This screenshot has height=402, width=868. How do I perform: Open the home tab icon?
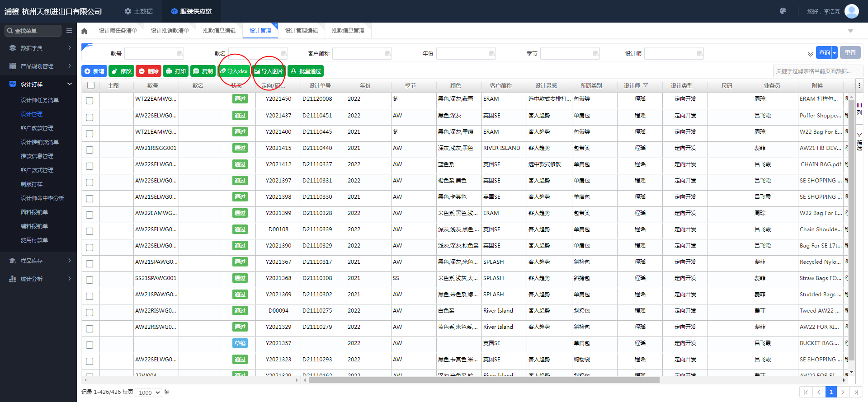(x=84, y=31)
